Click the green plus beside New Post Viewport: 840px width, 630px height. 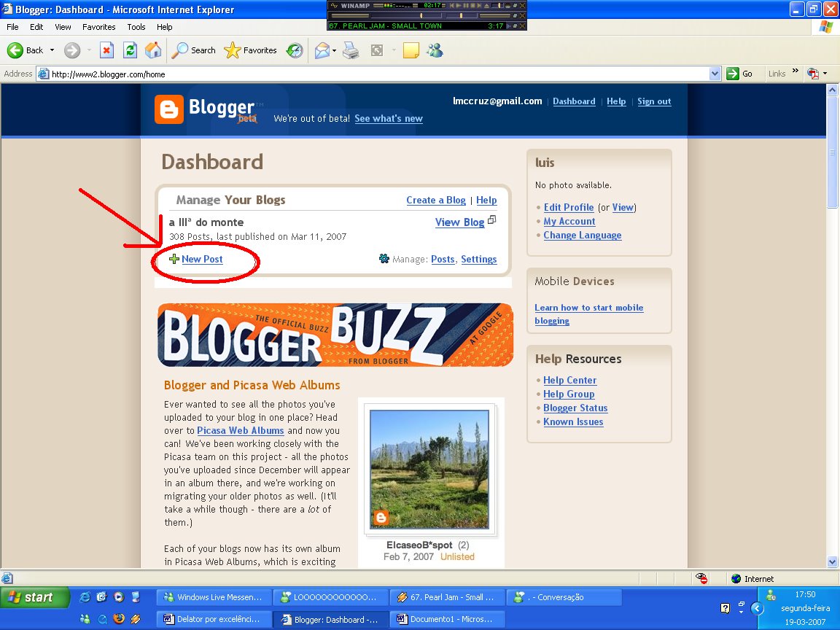point(174,260)
